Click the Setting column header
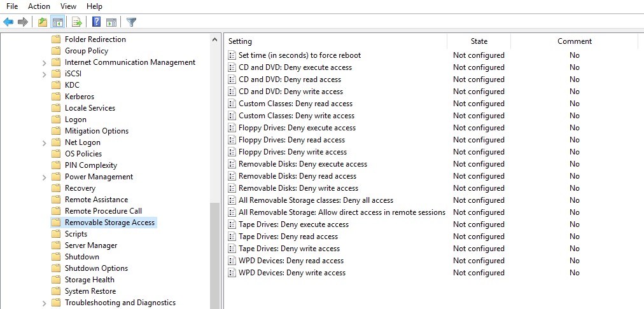The height and width of the screenshot is (309, 644). tap(241, 41)
